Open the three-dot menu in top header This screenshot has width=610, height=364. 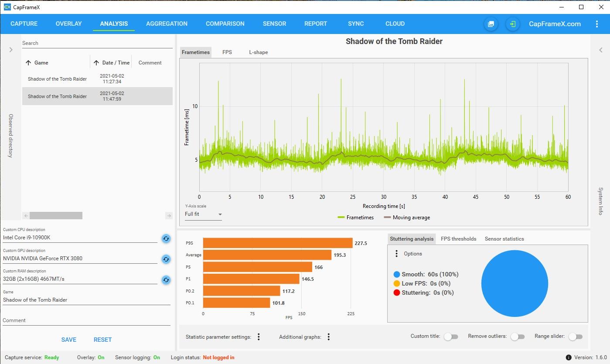[x=597, y=24]
